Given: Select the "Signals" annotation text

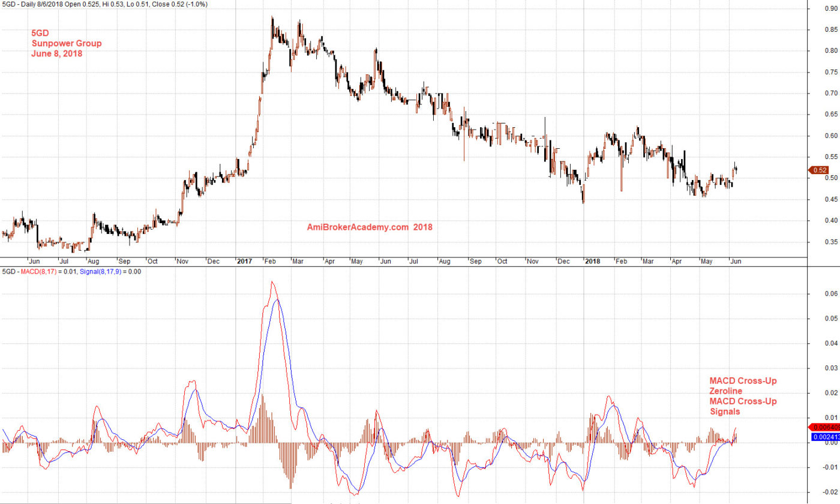Looking at the screenshot, I should (724, 412).
